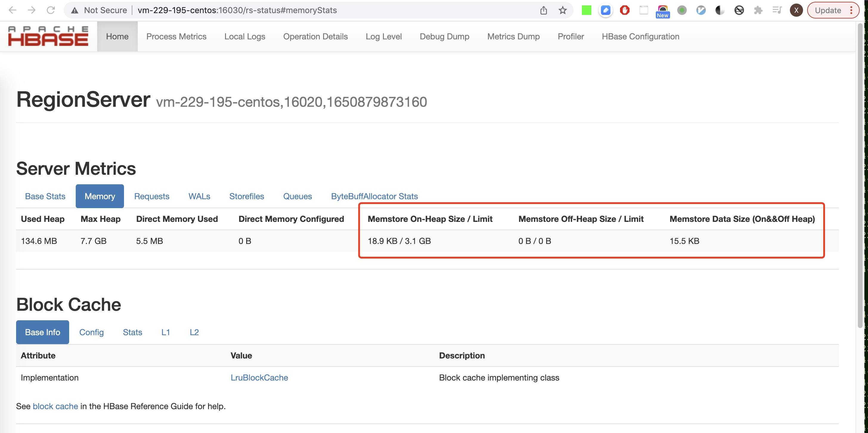Click the disabled CSP extension icon
The image size is (868, 433).
[739, 10]
